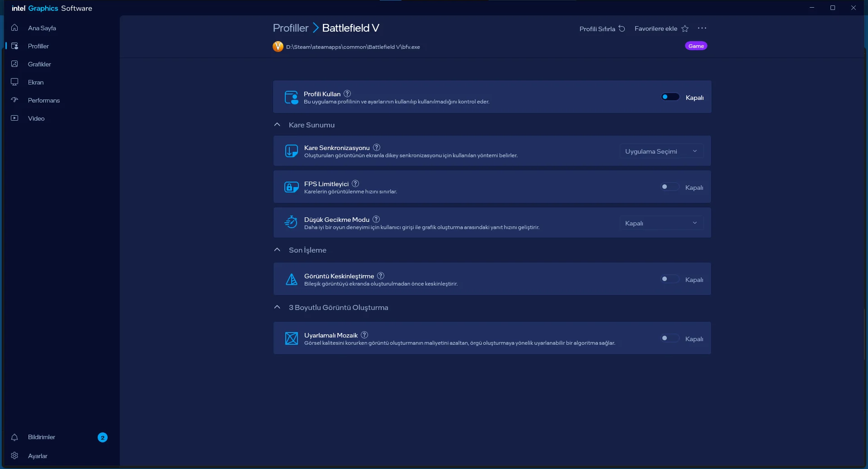Show help for Uyarlamalı Mozaik
The image size is (868, 469).
[364, 335]
